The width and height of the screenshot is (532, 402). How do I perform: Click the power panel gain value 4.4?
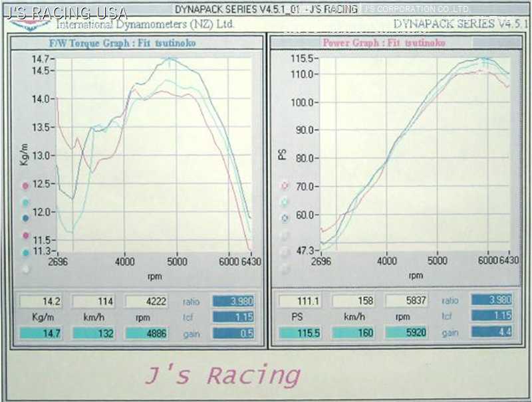coord(492,332)
